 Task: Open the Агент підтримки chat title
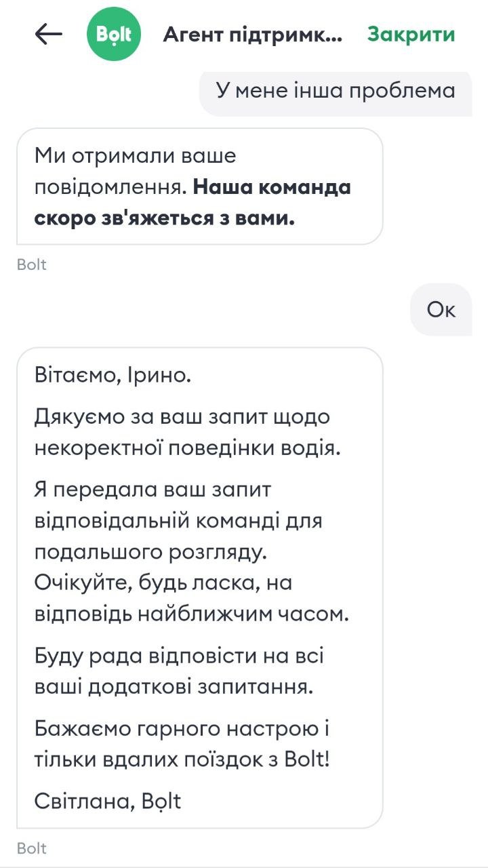(252, 35)
